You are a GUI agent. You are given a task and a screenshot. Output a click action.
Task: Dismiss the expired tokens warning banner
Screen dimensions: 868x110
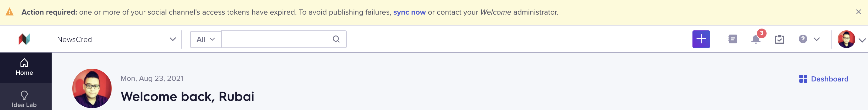click(x=858, y=12)
